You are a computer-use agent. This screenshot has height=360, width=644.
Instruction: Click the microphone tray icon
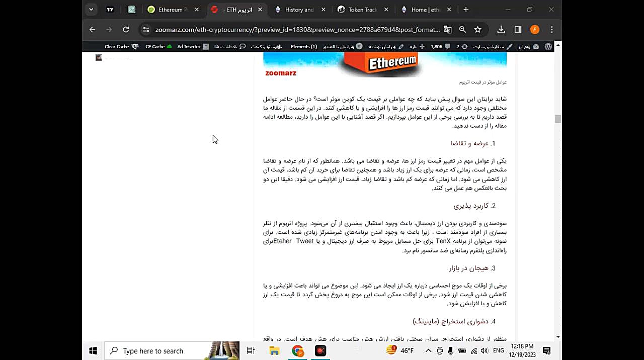(x=451, y=351)
